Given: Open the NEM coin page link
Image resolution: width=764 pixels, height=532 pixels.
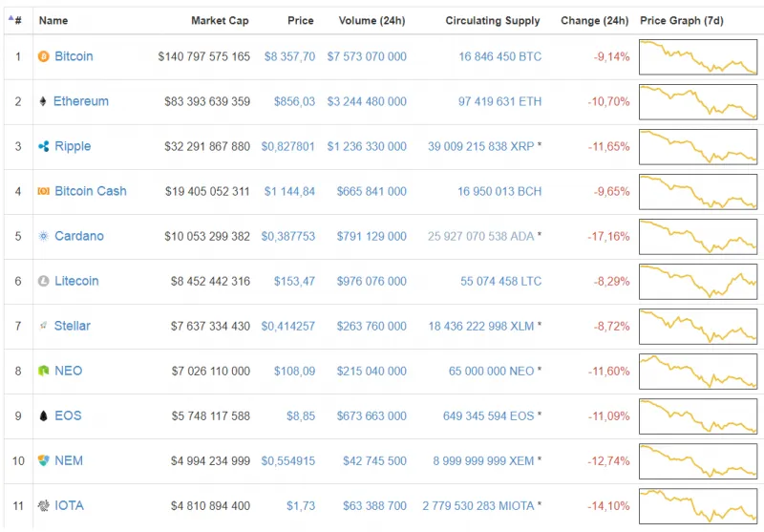Looking at the screenshot, I should pos(69,460).
